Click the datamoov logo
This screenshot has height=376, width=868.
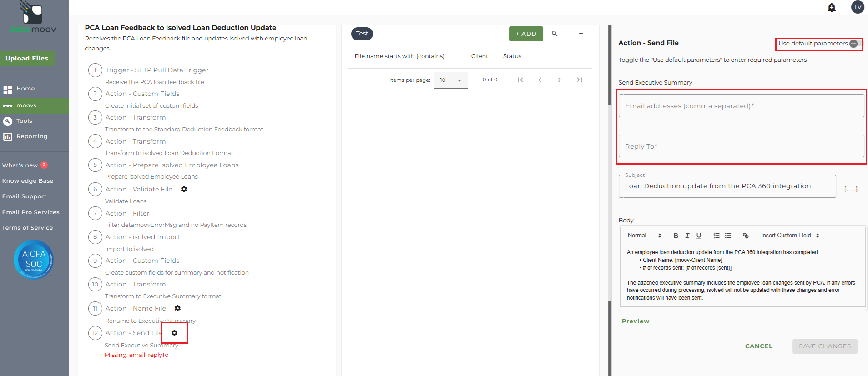coord(33,17)
